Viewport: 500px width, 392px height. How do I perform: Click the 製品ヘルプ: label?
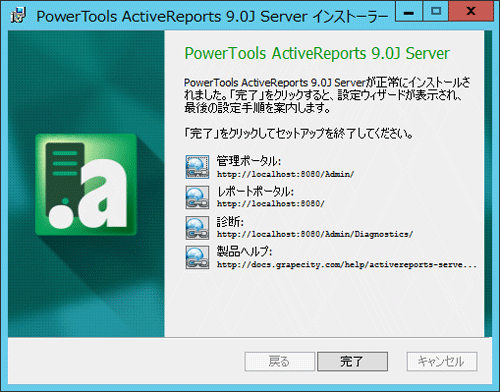click(x=244, y=251)
